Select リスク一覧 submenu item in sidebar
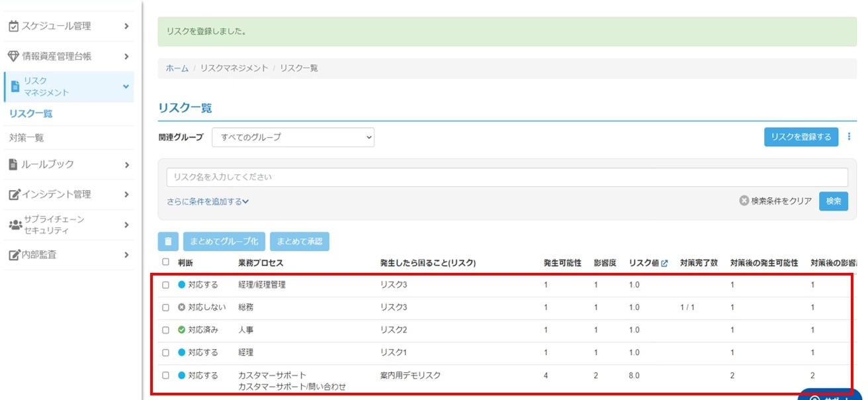Viewport: 868px width, 400px height. pos(31,114)
